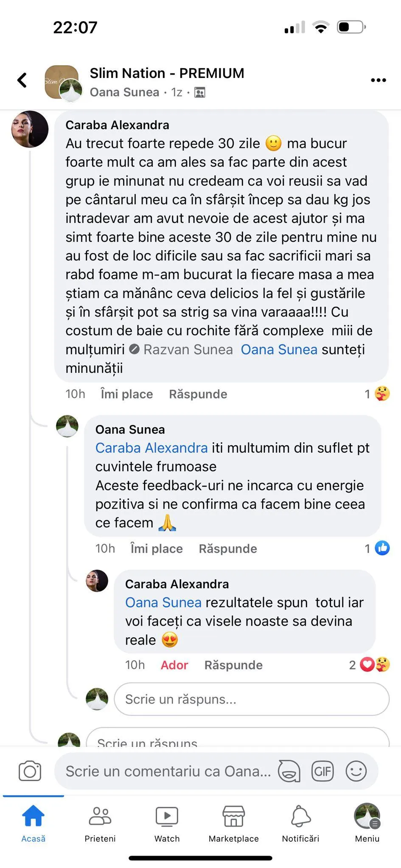Like Caraba Alexandra's first comment
Screen dimensions: 401x868
126,394
